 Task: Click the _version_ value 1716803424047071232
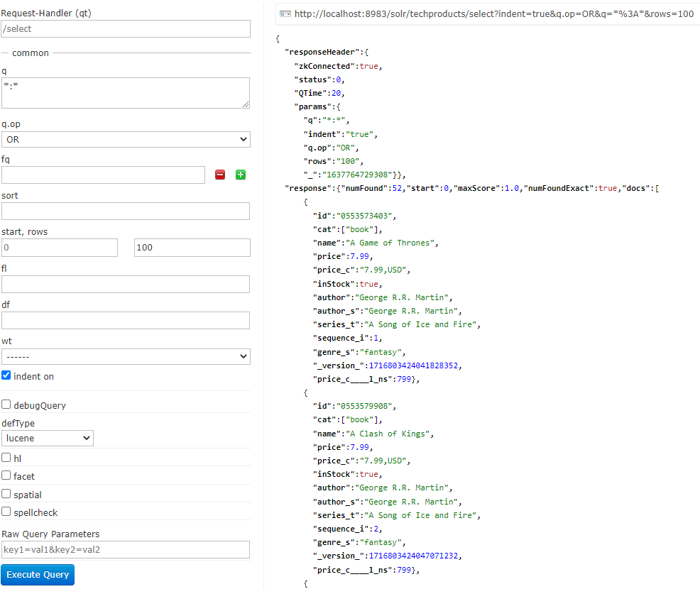(413, 556)
